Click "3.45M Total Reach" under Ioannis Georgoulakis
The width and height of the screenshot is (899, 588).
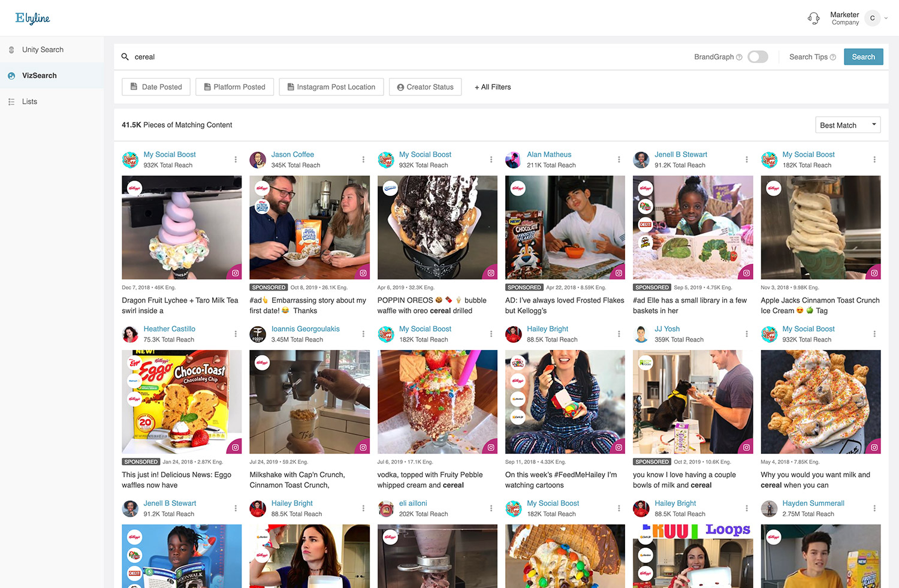tap(297, 340)
